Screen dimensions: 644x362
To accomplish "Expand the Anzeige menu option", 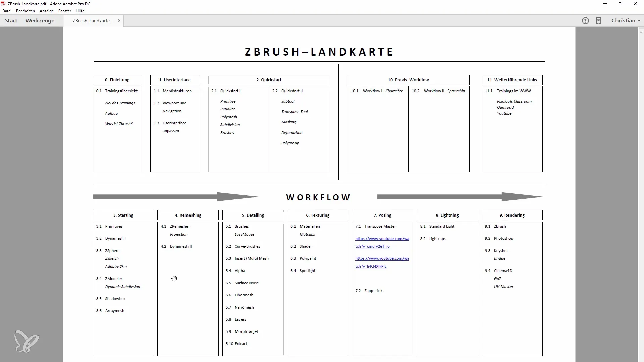I will click(x=46, y=11).
